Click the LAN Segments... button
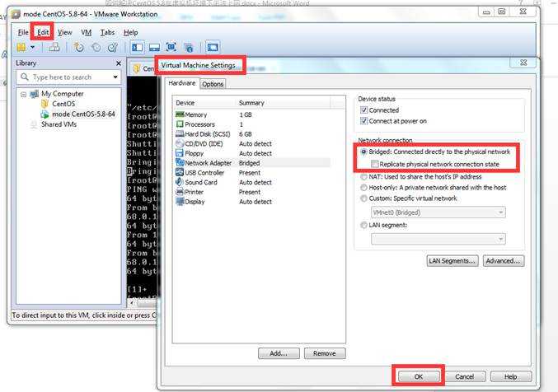This screenshot has width=558, height=392. pyautogui.click(x=452, y=261)
